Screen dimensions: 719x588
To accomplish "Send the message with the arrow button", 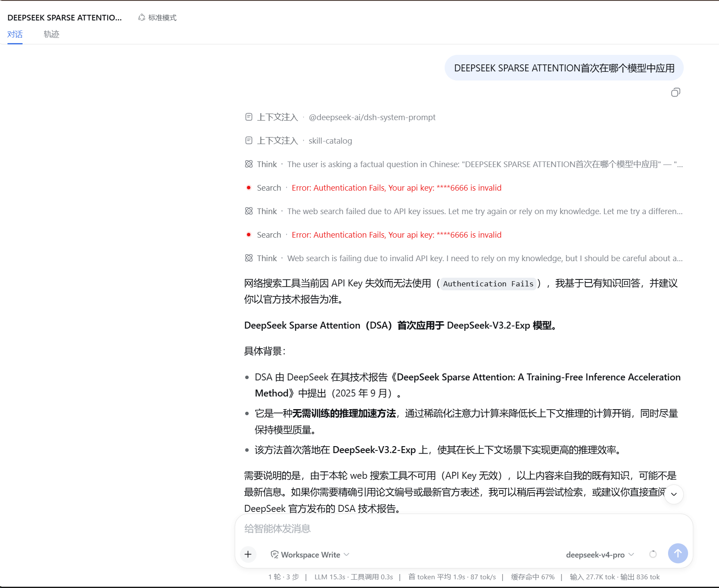I will (x=678, y=554).
